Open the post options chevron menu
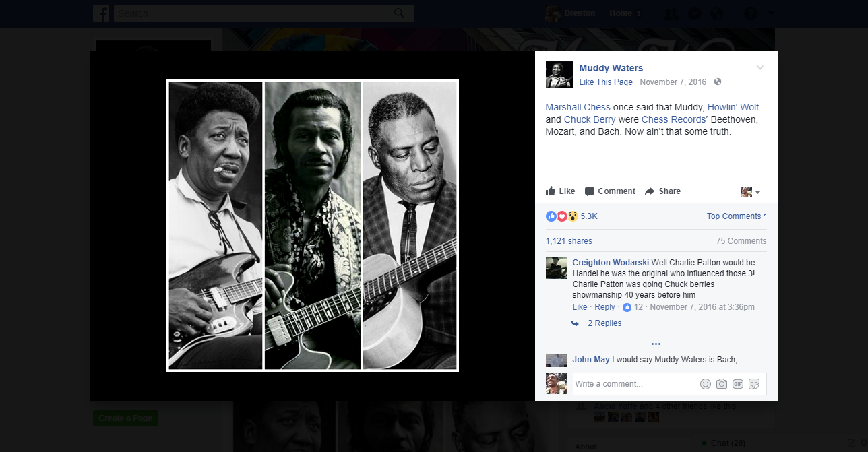 tap(760, 68)
